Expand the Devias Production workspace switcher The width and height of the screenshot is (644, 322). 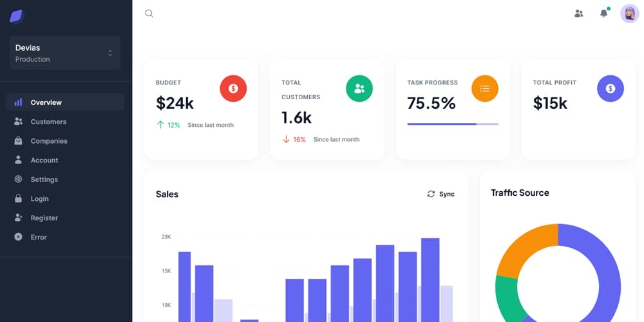[x=65, y=53]
